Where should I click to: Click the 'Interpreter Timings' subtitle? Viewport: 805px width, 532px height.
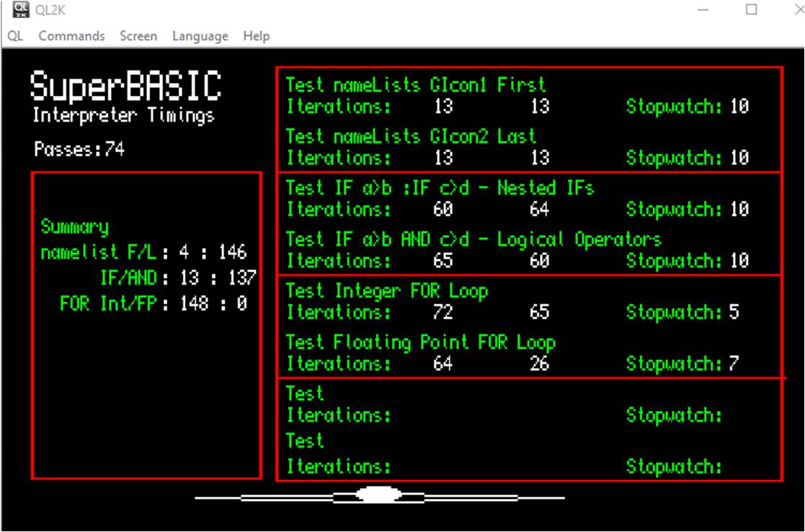pyautogui.click(x=124, y=115)
